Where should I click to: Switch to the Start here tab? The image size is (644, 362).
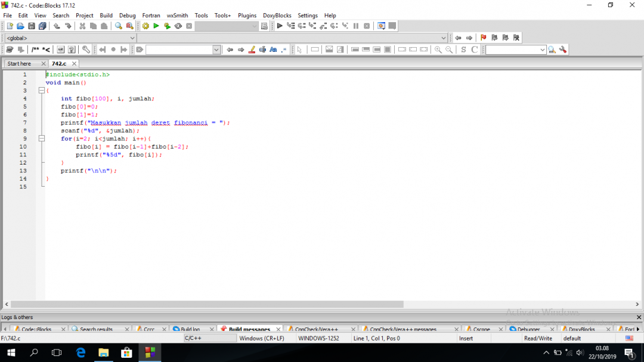click(x=19, y=64)
